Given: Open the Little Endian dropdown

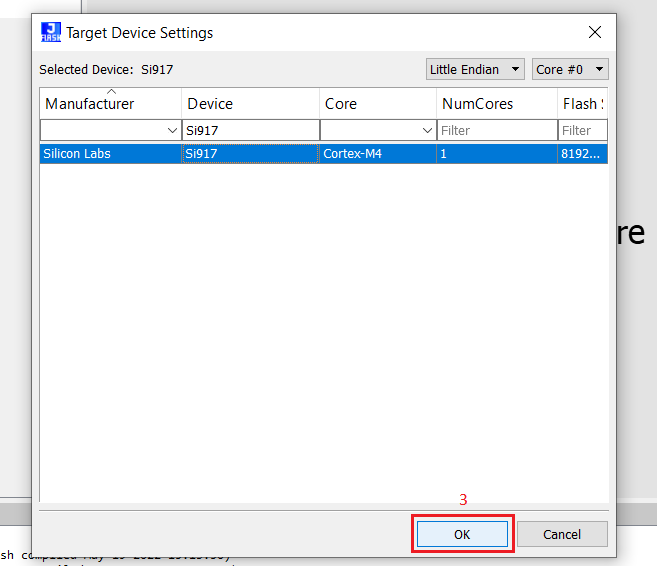Looking at the screenshot, I should point(475,69).
